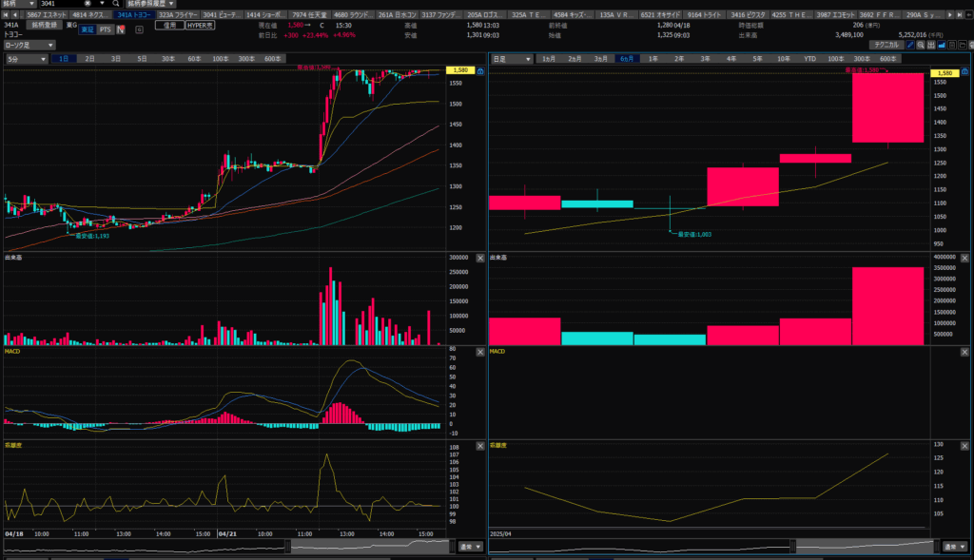
Task: Grab left handle of 5-minute chart range slider
Action: point(287,547)
